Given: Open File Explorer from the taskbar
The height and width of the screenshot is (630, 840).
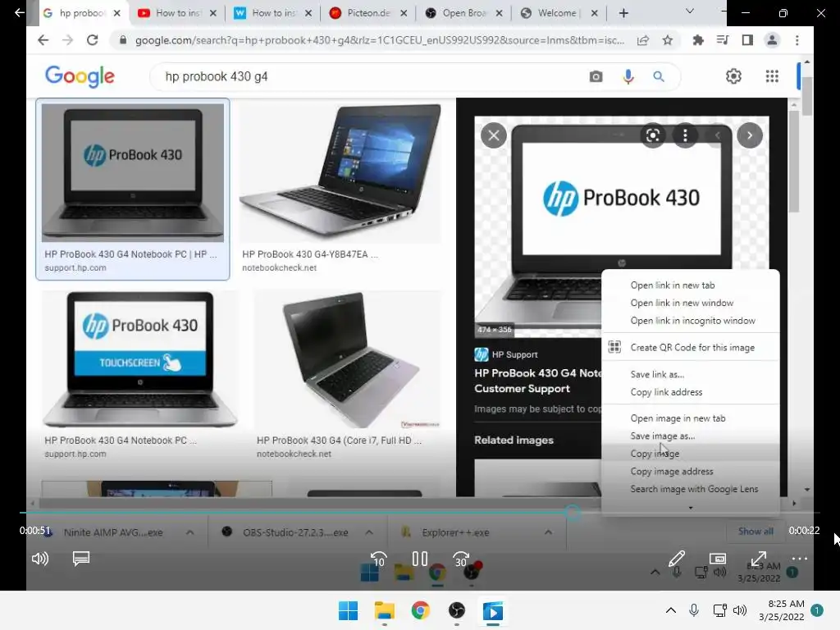Looking at the screenshot, I should click(x=384, y=610).
